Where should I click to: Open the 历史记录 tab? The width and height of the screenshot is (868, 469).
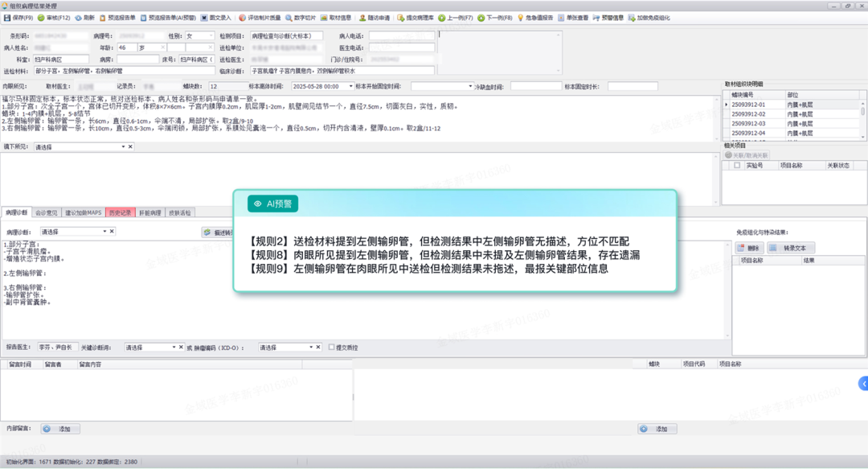pos(120,212)
